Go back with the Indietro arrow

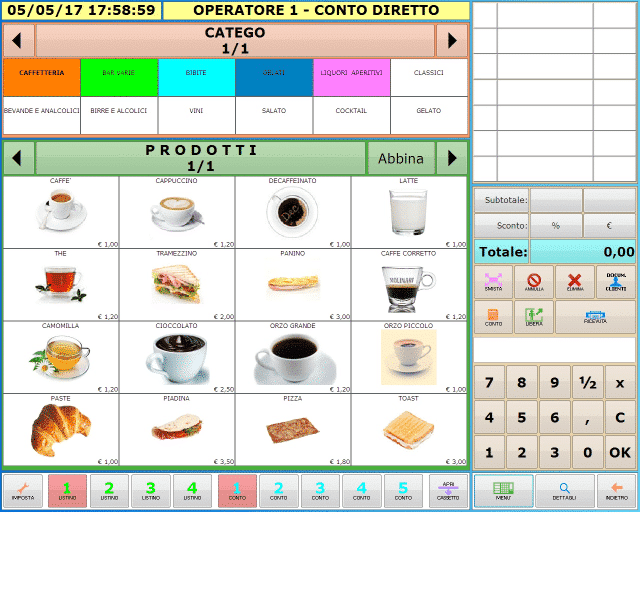click(x=616, y=490)
